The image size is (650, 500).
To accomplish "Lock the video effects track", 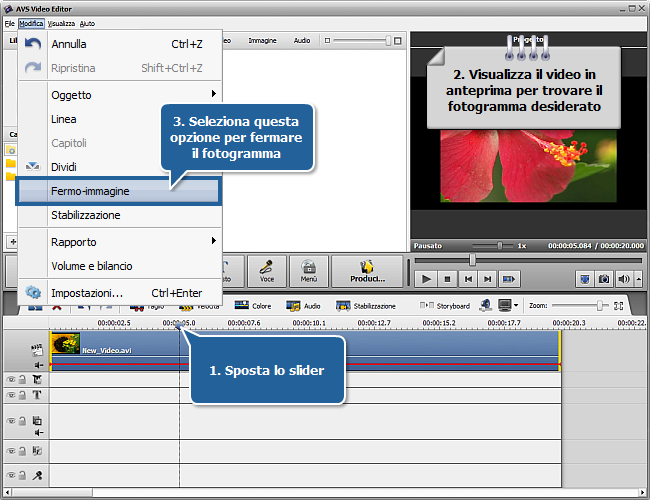I will coord(23,379).
